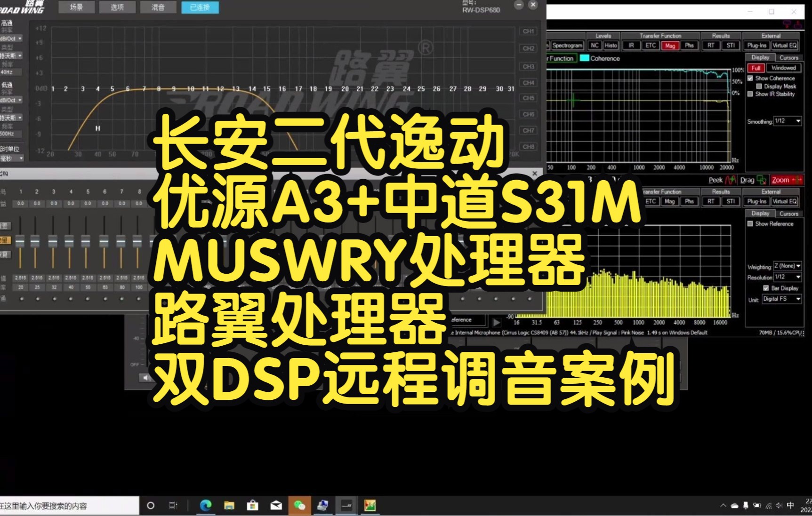Click the cyan Coherence color swatch

point(585,58)
